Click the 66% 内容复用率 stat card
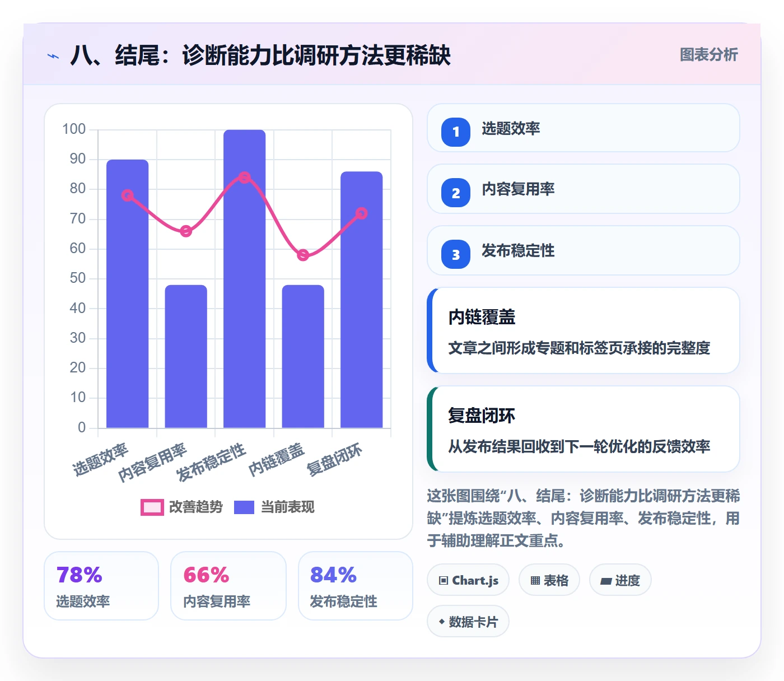This screenshot has height=681, width=784. 228,586
